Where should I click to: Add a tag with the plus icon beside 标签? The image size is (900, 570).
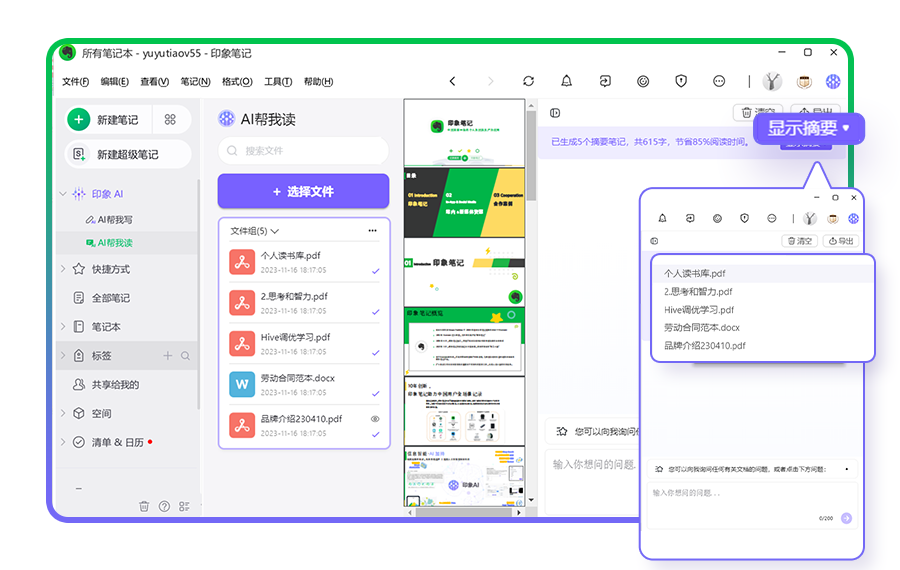pos(168,356)
